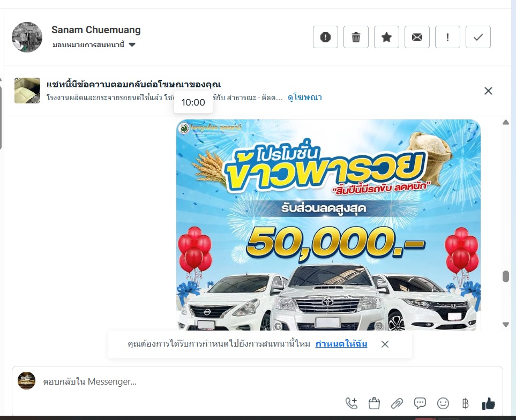Click the ดูโฆษณา link
The image size is (516, 420).
pos(305,97)
